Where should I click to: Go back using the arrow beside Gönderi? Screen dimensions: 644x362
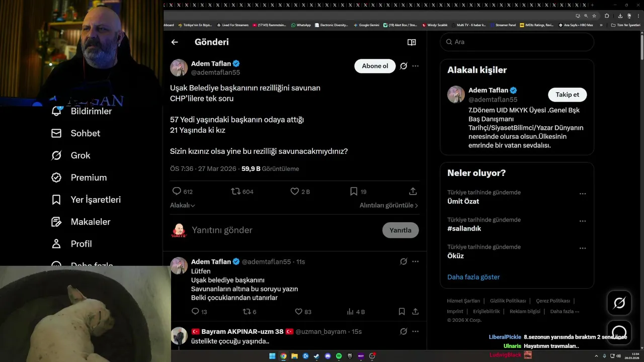pyautogui.click(x=175, y=42)
